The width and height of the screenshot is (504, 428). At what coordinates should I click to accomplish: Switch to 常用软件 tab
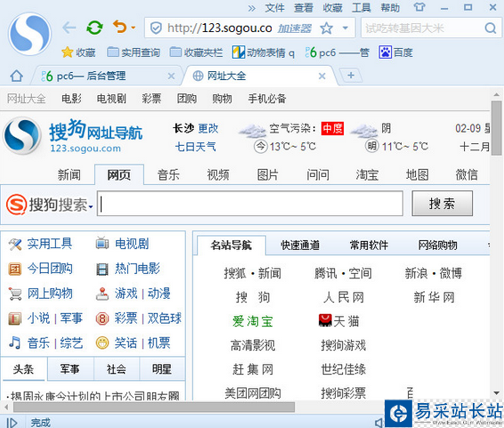point(369,246)
